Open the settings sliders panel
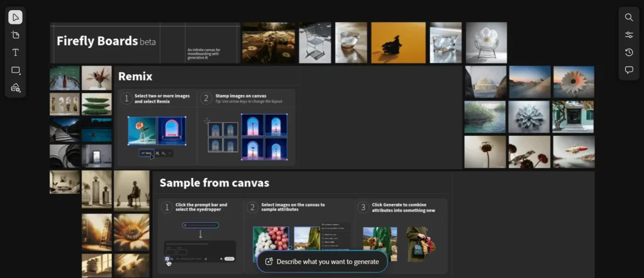The width and height of the screenshot is (644, 278). [x=629, y=35]
